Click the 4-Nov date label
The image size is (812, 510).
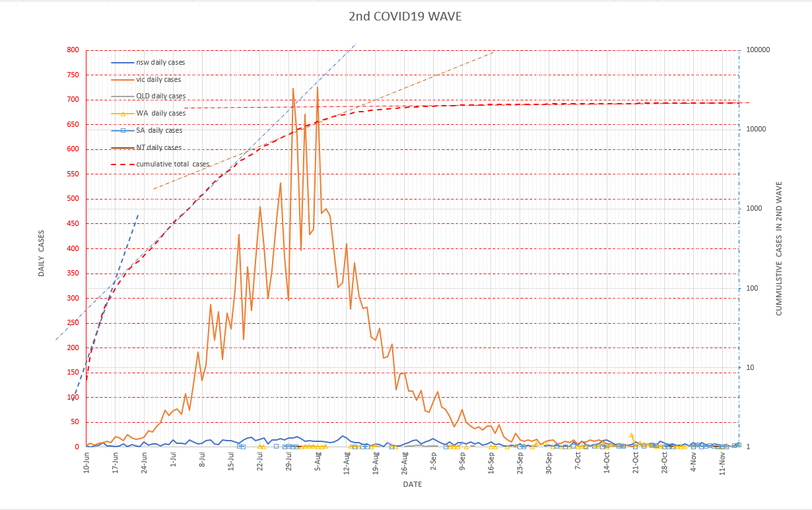tap(694, 462)
